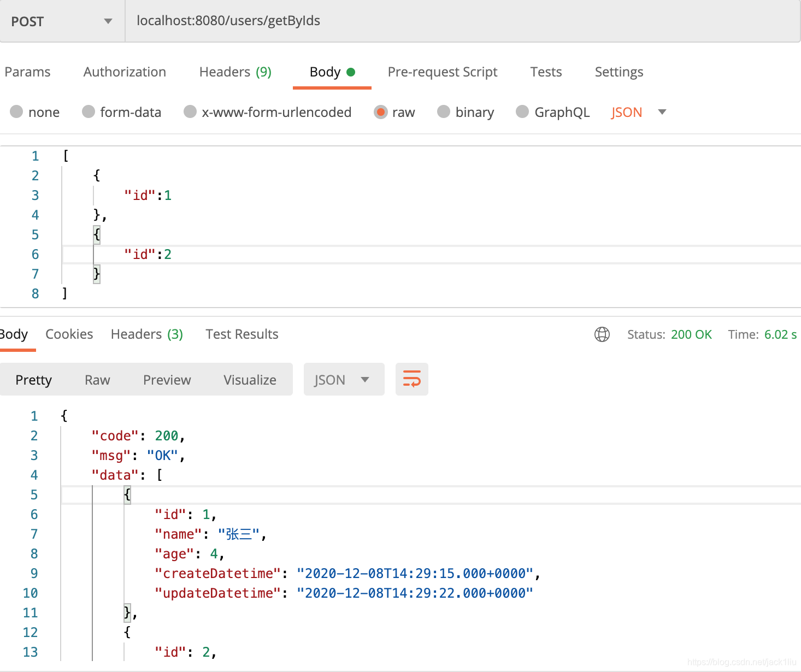Click line 6 "id":2 in request body
Image resolution: width=801 pixels, height=672 pixels.
pos(148,255)
